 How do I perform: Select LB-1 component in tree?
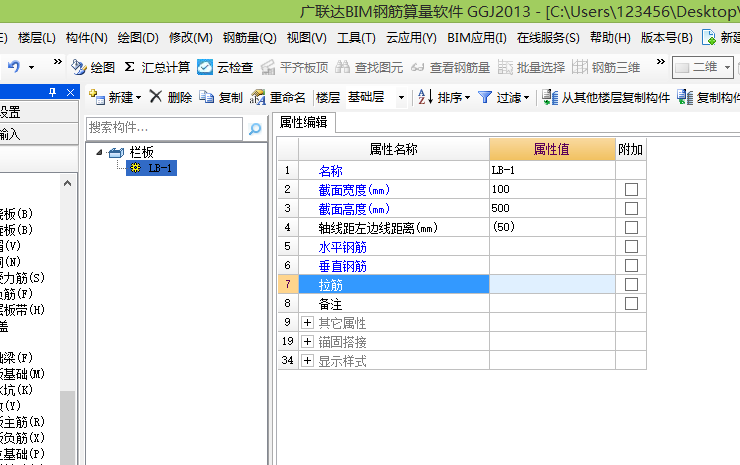point(151,168)
